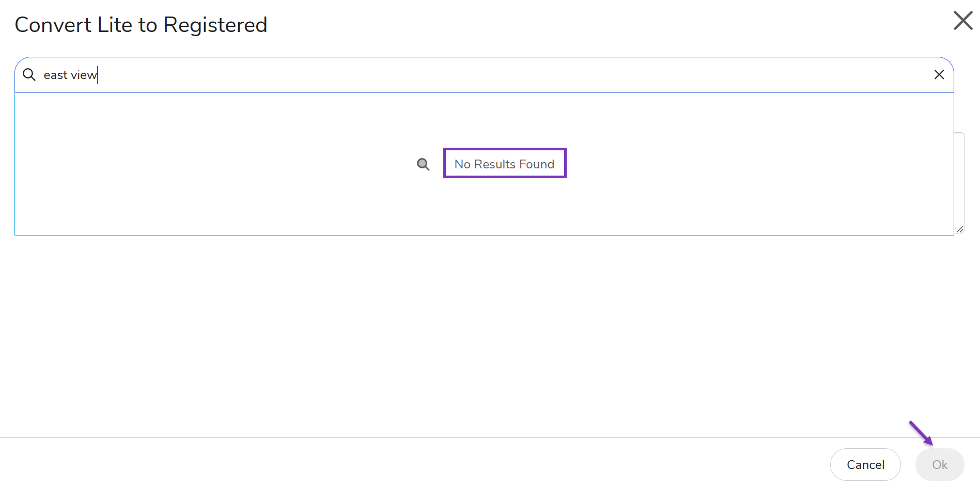Click the word "Registered" in the heading

pyautogui.click(x=215, y=25)
